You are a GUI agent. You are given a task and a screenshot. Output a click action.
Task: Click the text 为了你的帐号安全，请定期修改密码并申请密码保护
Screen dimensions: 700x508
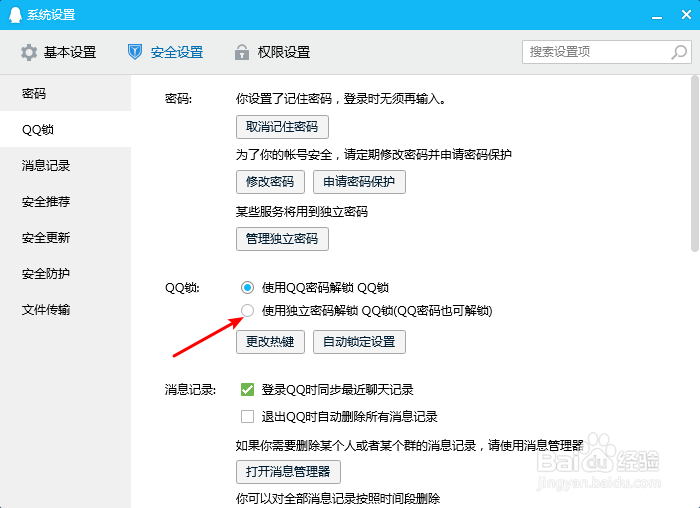pos(374,155)
